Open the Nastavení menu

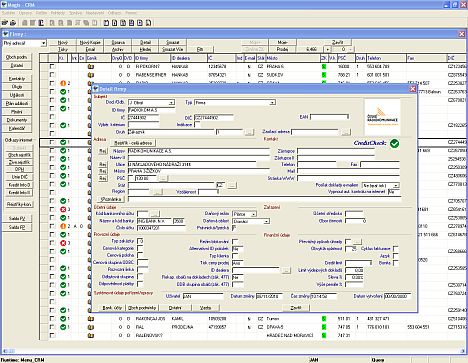click(x=95, y=13)
